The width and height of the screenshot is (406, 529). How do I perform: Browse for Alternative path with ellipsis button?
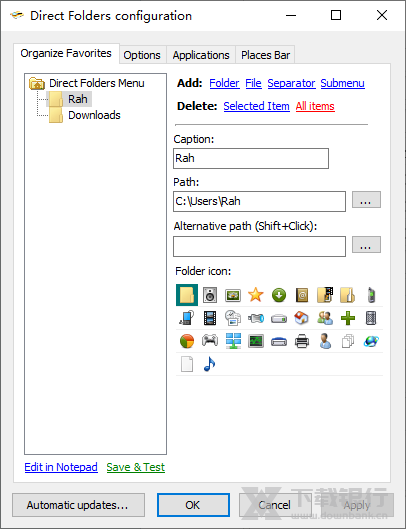366,245
